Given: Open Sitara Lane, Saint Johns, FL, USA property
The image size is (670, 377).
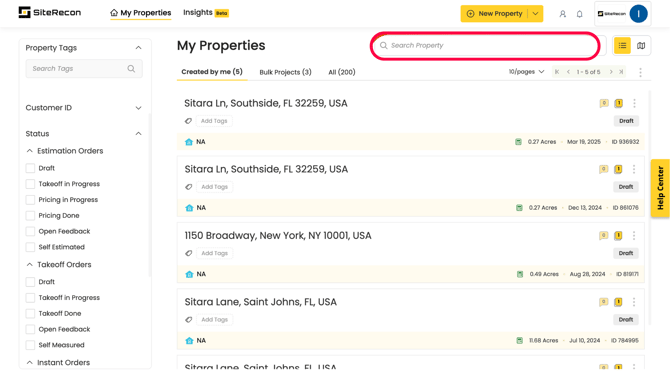Looking at the screenshot, I should point(261,302).
